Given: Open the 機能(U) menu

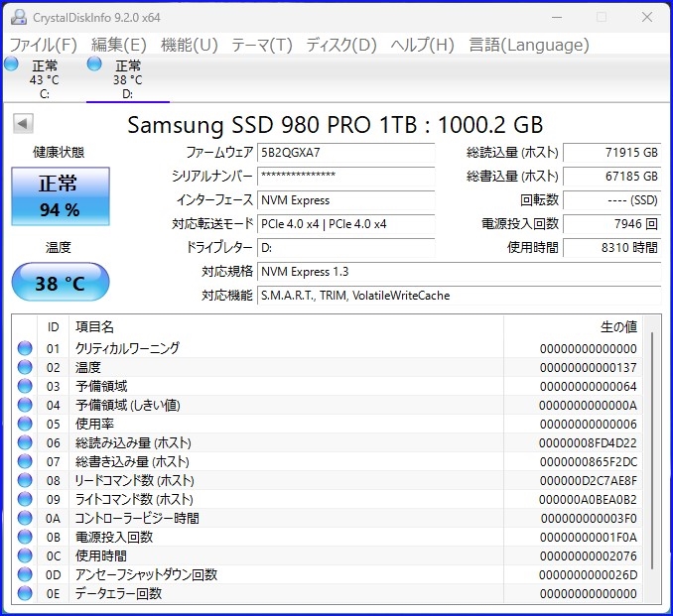Looking at the screenshot, I should 189,45.
